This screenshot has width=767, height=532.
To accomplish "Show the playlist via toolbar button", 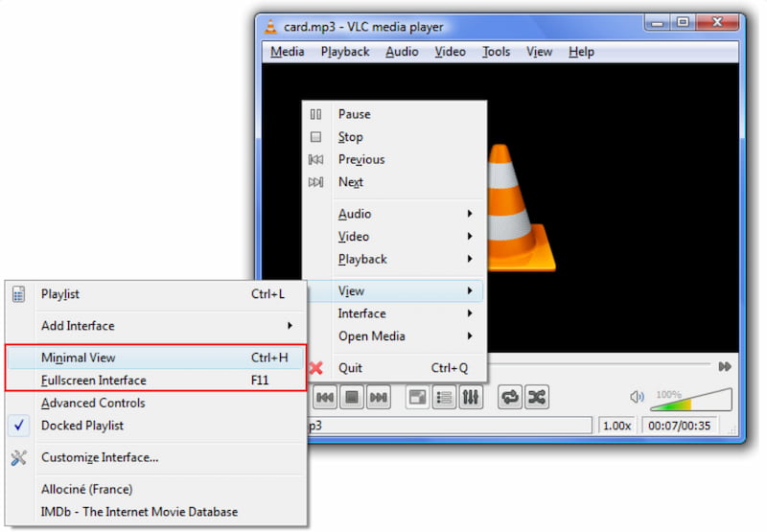I will pyautogui.click(x=444, y=397).
